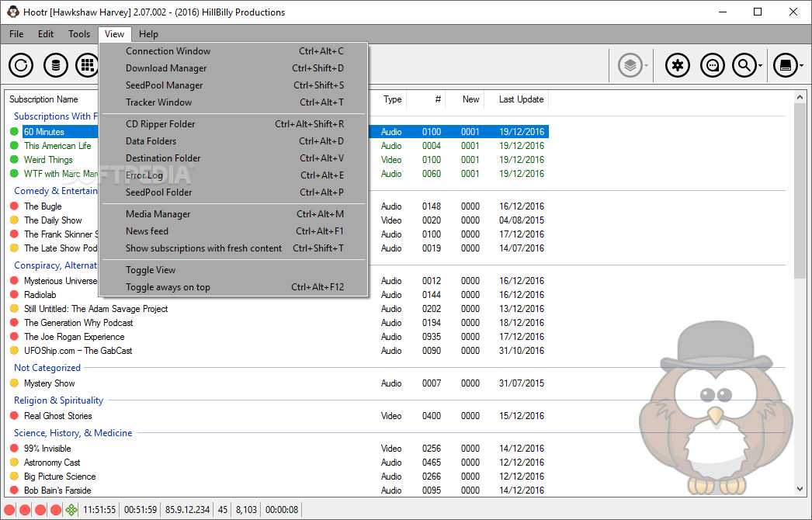Open Error Log from View menu
The width and height of the screenshot is (812, 520).
click(234, 175)
